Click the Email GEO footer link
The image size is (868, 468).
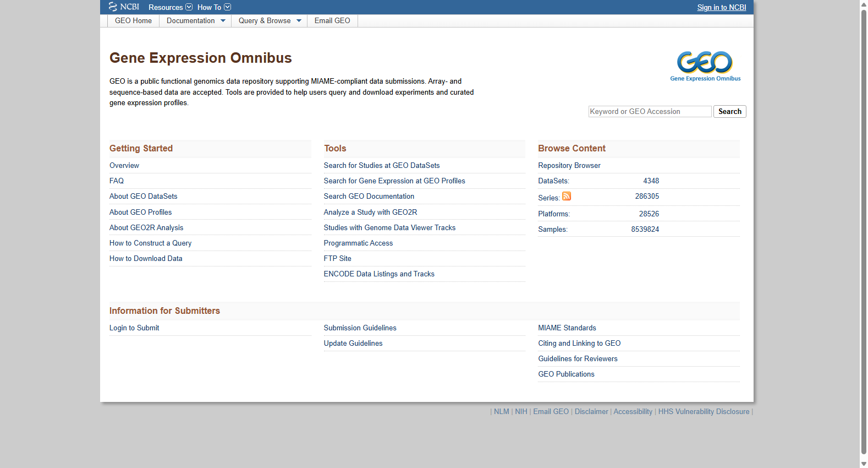point(551,411)
